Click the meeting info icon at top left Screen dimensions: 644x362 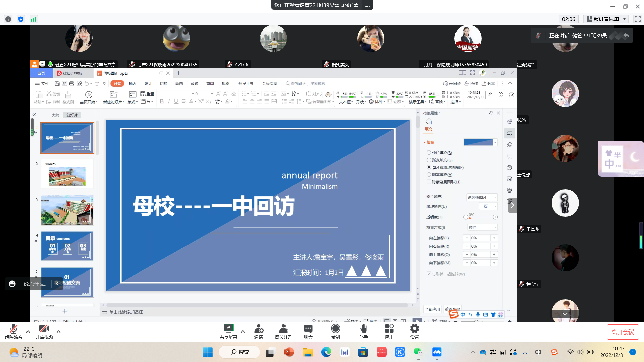point(8,19)
